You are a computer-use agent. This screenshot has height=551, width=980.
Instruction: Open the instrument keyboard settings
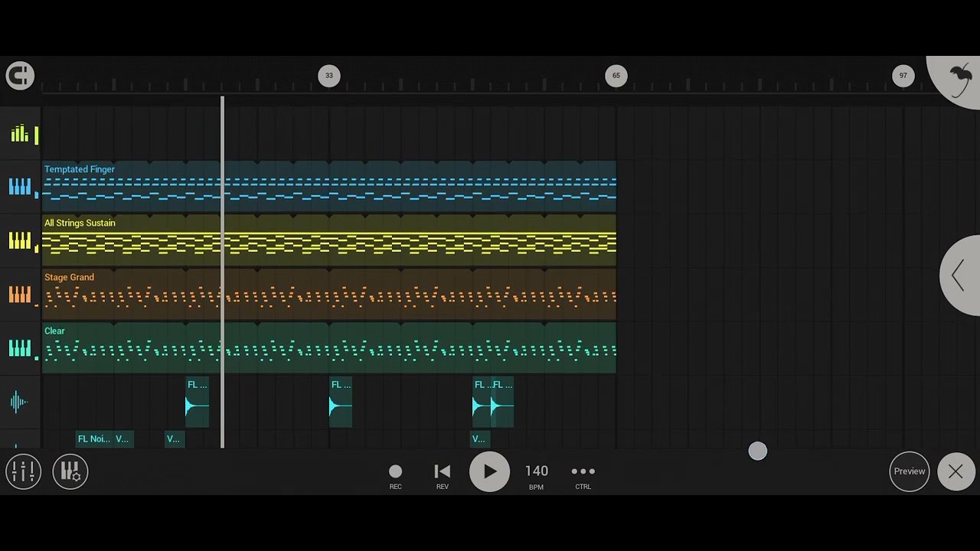coord(70,471)
